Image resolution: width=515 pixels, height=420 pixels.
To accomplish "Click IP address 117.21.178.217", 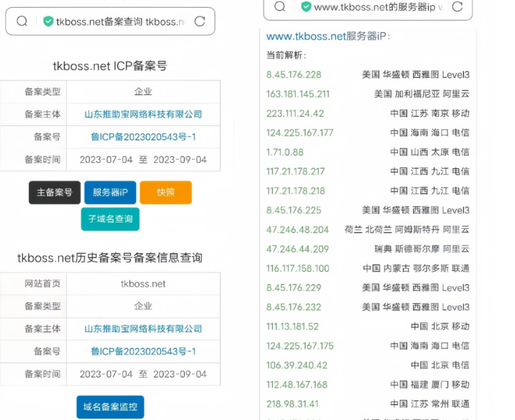I will (295, 171).
